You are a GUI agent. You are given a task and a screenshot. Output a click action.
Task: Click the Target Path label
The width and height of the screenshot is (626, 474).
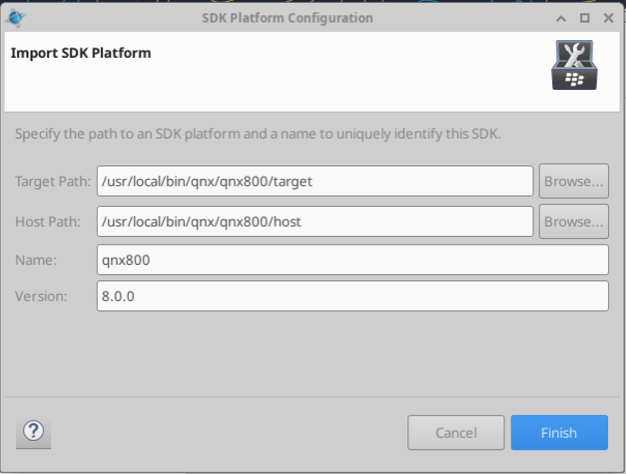(x=53, y=181)
